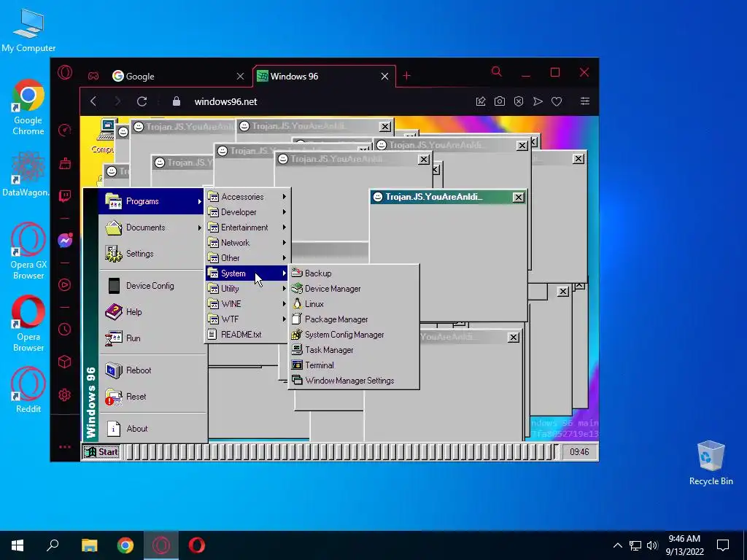Screen dimensions: 747x560
Task: Open Package Manager menu entry
Action: click(x=354, y=319)
